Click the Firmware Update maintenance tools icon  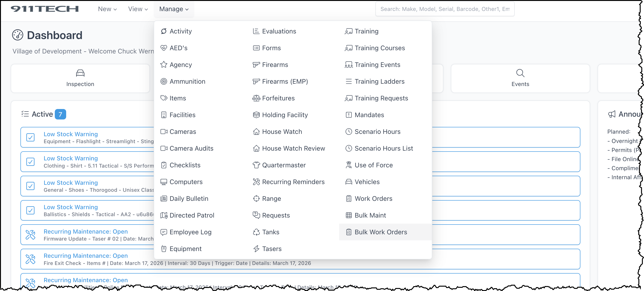pos(30,235)
